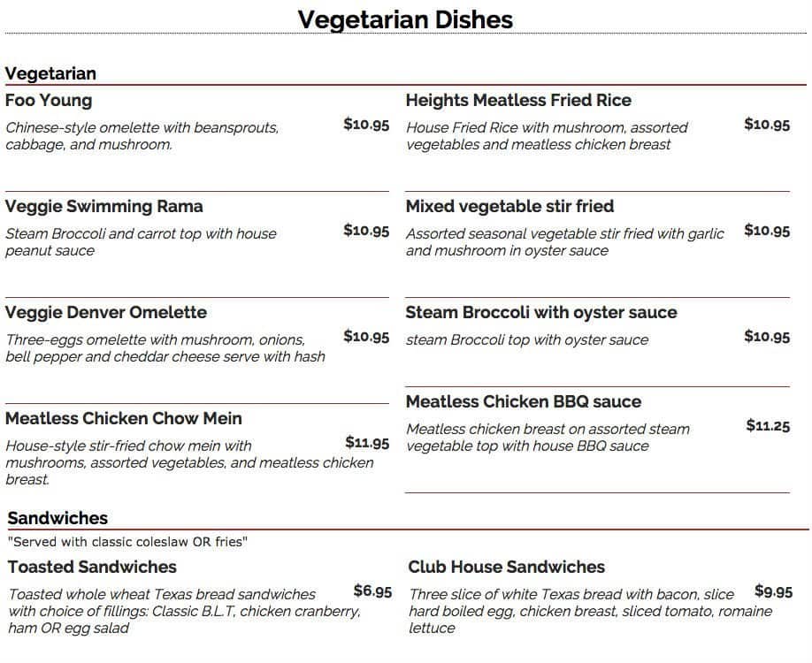Open Meatless Chicken BBQ sauce item
Screen dimensions: 812x663
524,401
